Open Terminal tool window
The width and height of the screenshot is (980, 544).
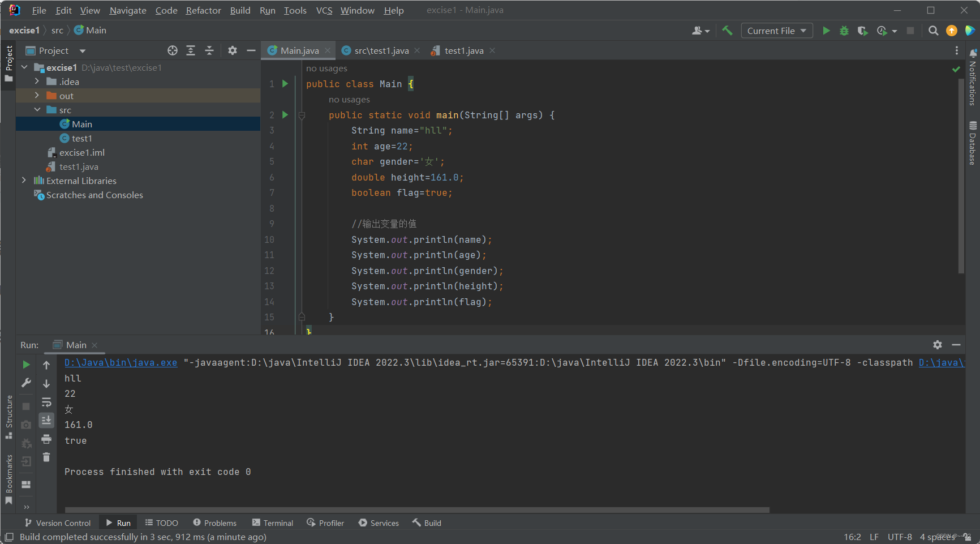273,523
